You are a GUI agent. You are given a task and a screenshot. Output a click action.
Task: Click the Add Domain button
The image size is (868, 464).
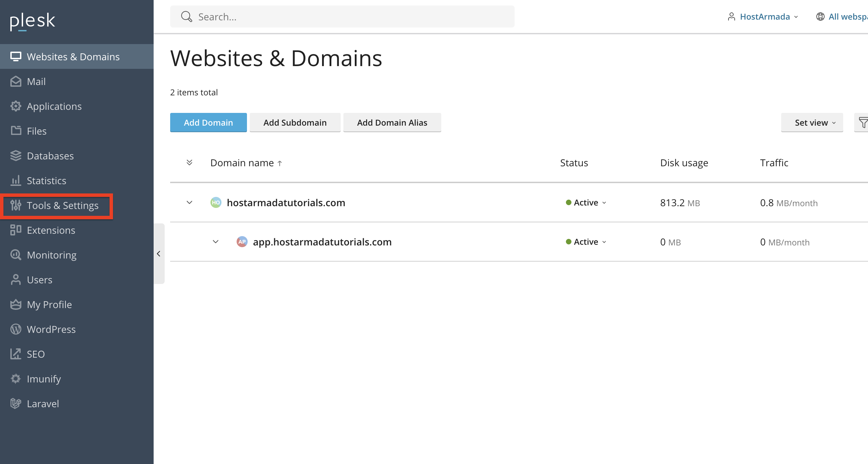tap(208, 123)
